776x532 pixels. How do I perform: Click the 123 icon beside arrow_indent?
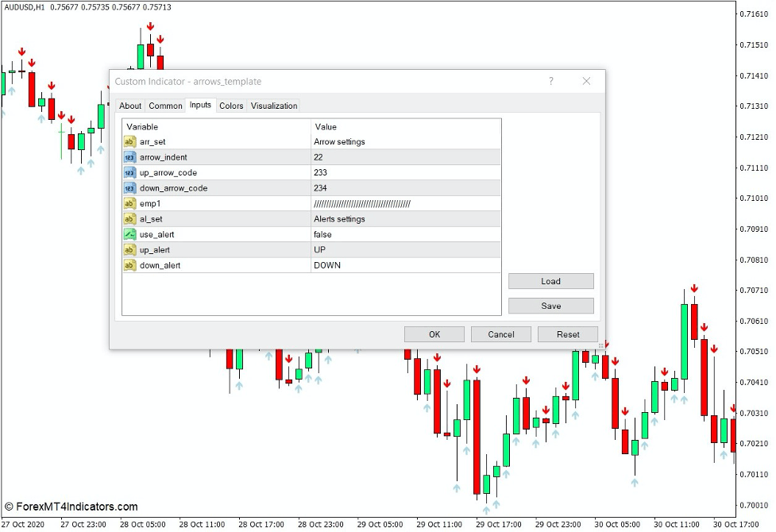tap(129, 157)
